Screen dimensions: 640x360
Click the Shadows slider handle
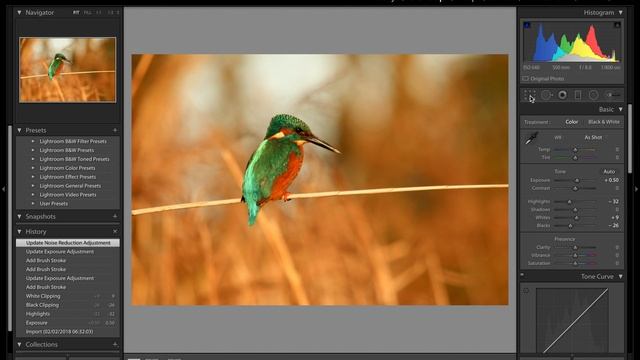pos(575,210)
